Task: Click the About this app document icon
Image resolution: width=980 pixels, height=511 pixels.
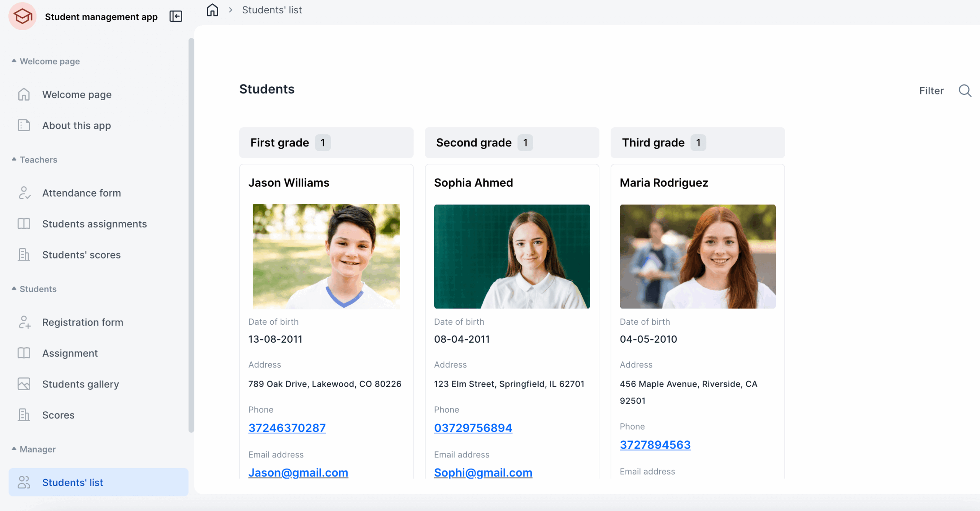Action: (24, 125)
